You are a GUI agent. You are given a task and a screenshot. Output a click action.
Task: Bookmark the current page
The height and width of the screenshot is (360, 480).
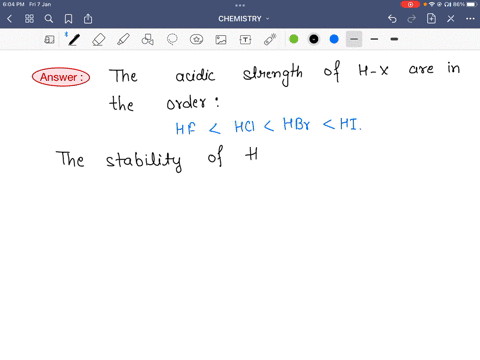coord(68,19)
